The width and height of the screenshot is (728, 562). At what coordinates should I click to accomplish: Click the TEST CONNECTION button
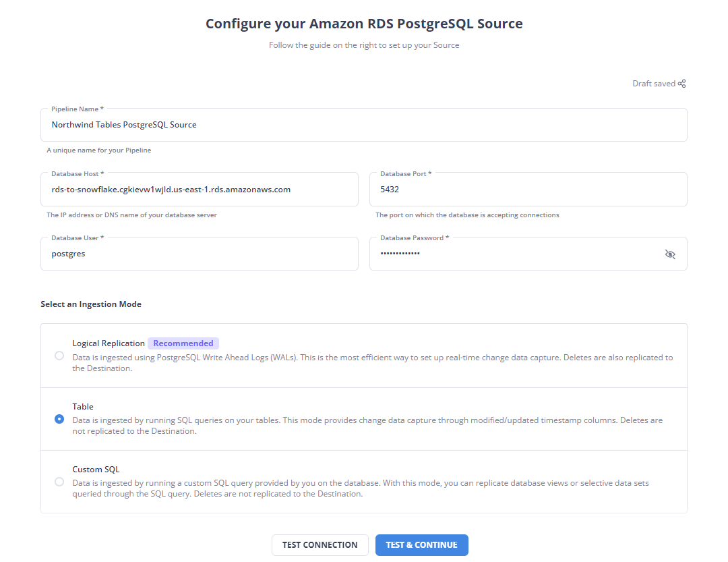[x=320, y=545]
